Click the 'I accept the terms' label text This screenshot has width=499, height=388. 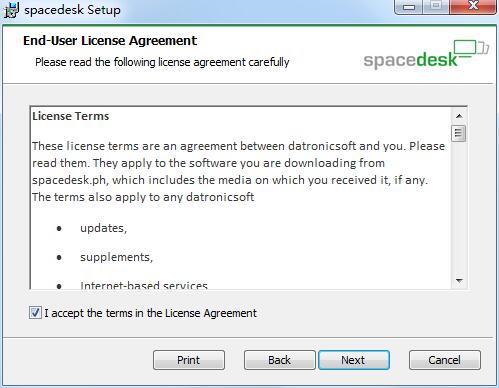click(x=151, y=313)
